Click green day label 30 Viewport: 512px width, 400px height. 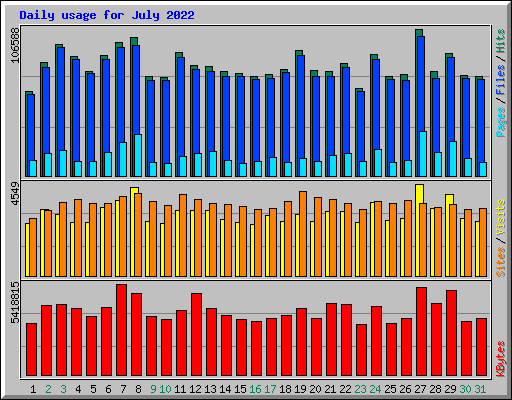tap(465, 389)
